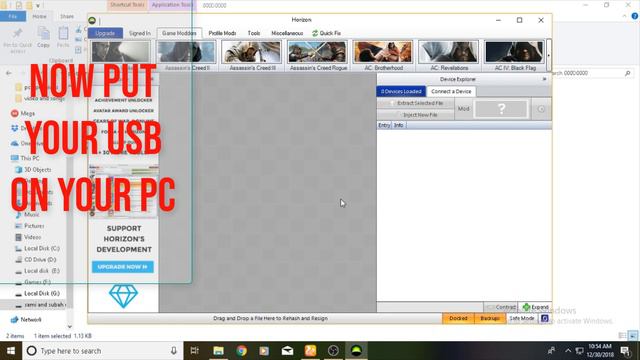Open the Assassin's Creed II mod thumbnail
The height and width of the screenshot is (360, 640).
pyautogui.click(x=187, y=56)
